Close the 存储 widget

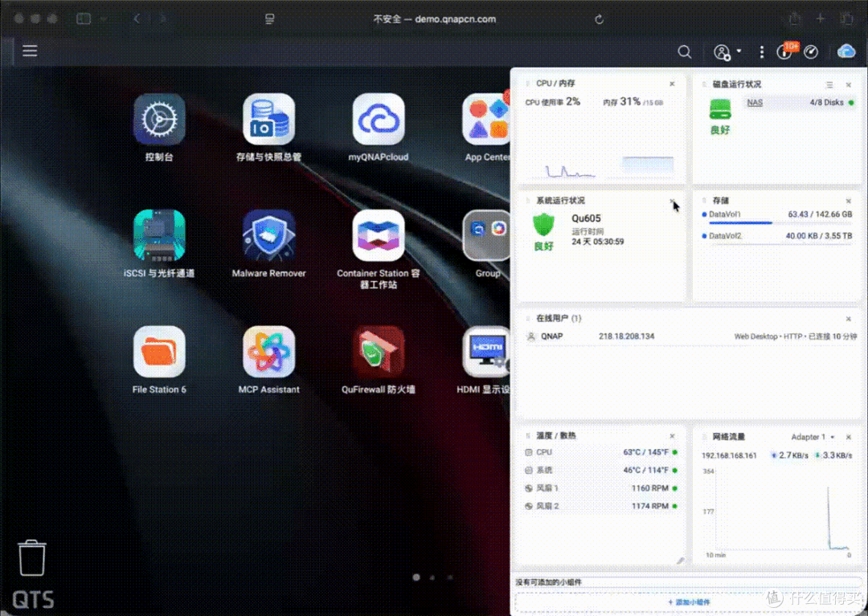(849, 201)
